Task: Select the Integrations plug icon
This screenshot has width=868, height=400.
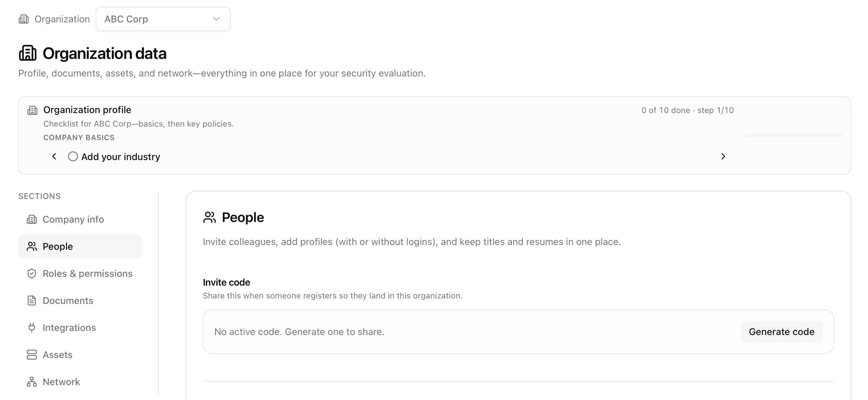Action: pyautogui.click(x=32, y=328)
